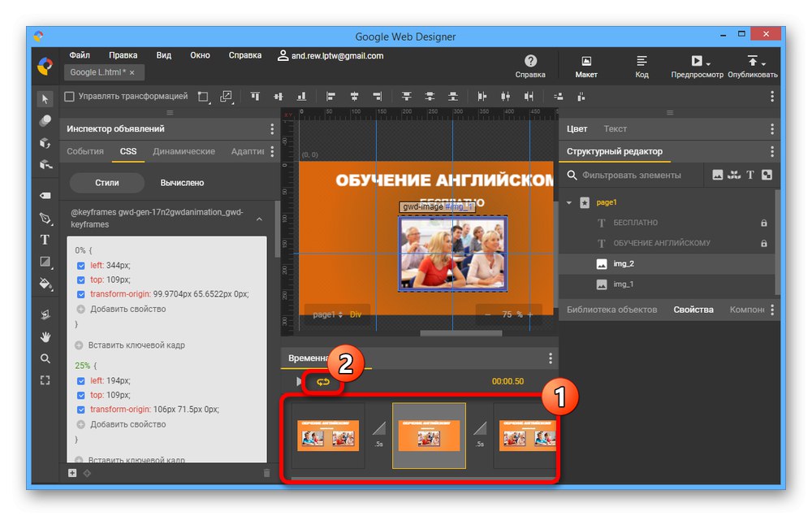This screenshot has height=516, width=812.
Task: Open the Код code view
Action: click(x=641, y=67)
